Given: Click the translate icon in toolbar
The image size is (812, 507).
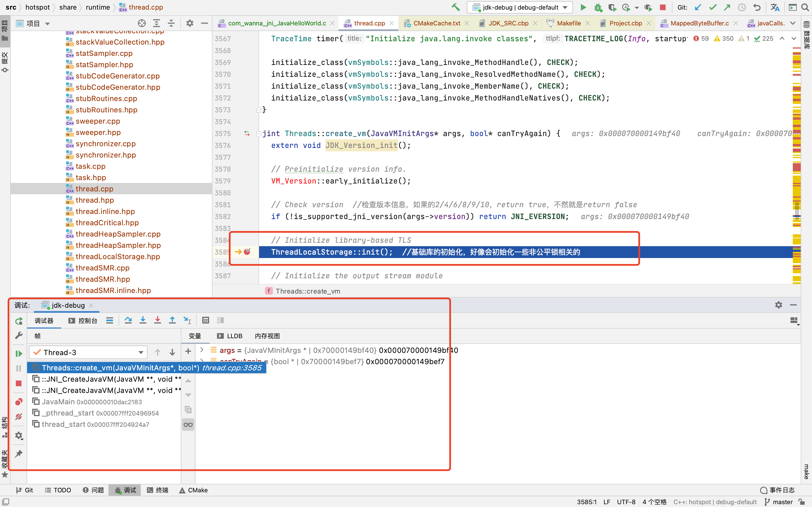Looking at the screenshot, I should point(775,7).
